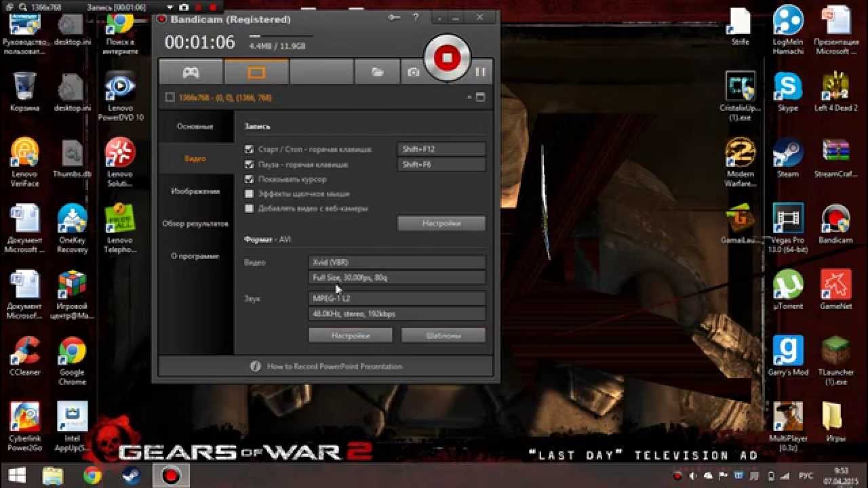Viewport: 868px width, 488px height.
Task: Open Корзина recycle bin desktop icon
Action: click(x=25, y=91)
